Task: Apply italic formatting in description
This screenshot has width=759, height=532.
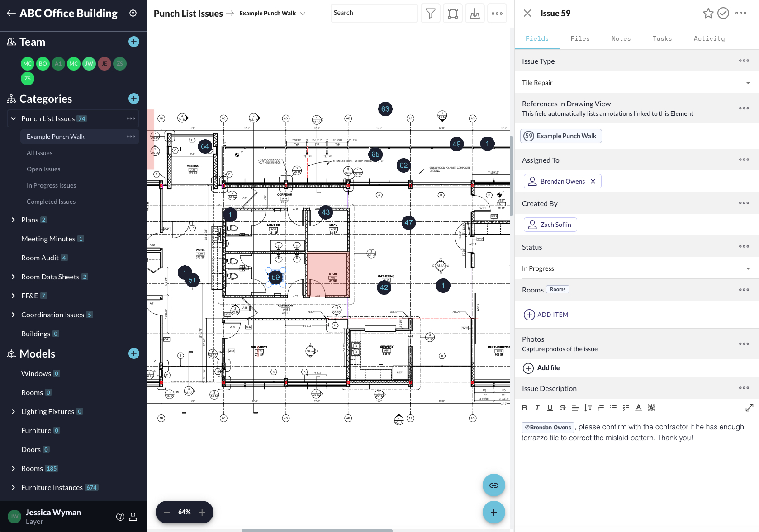Action: (x=537, y=408)
